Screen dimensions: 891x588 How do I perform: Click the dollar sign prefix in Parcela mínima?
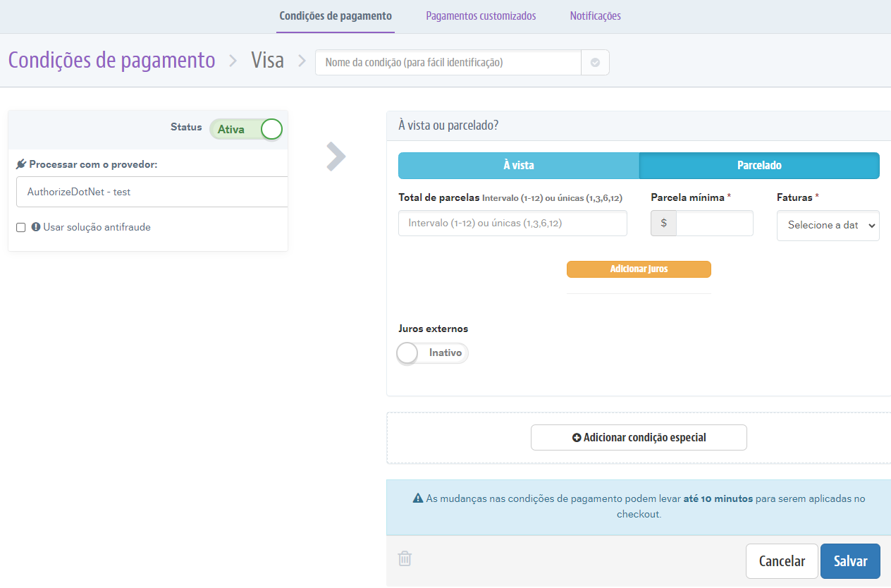(663, 223)
